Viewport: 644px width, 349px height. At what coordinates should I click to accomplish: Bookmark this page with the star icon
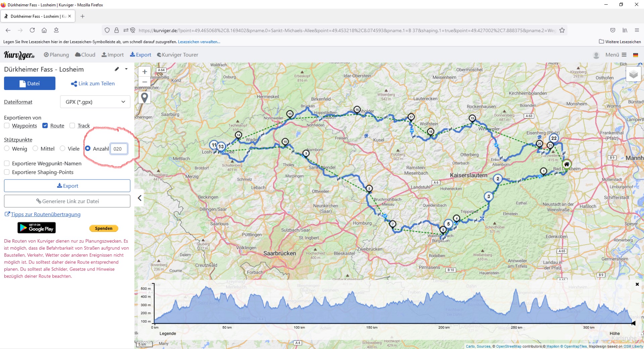[x=562, y=30]
